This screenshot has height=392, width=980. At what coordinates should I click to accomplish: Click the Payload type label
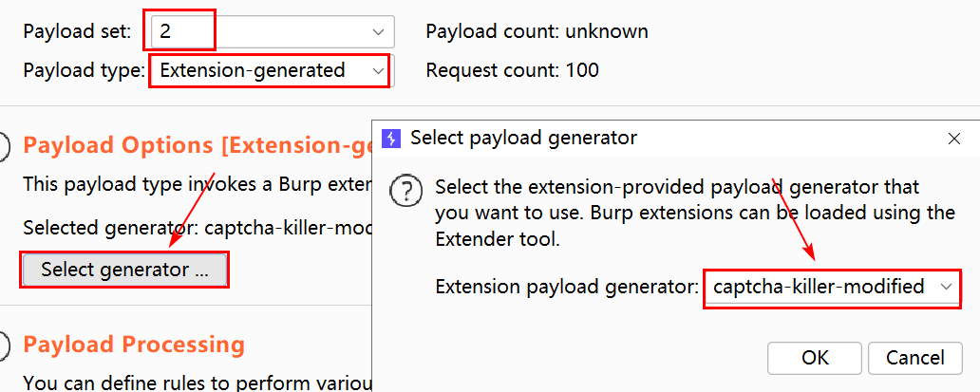83,70
